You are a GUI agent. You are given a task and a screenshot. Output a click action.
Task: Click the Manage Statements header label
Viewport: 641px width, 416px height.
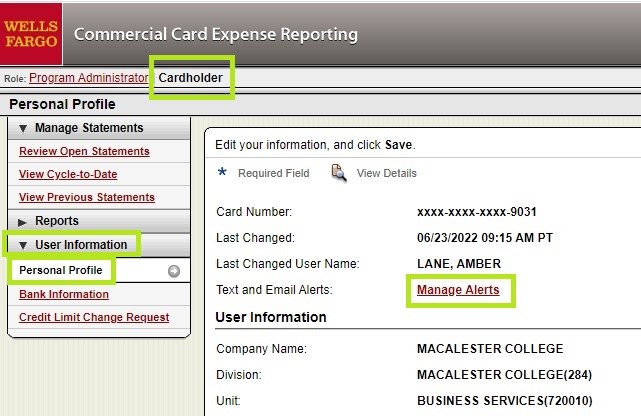tap(89, 128)
